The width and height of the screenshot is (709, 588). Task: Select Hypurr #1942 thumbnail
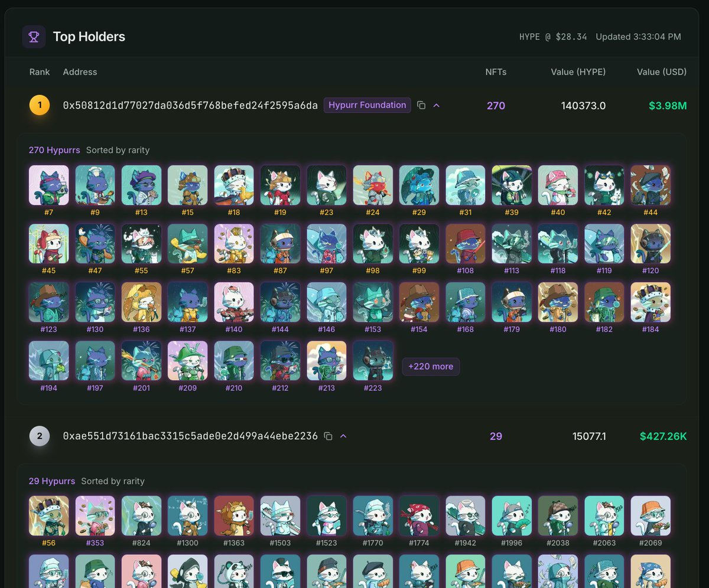pyautogui.click(x=466, y=515)
